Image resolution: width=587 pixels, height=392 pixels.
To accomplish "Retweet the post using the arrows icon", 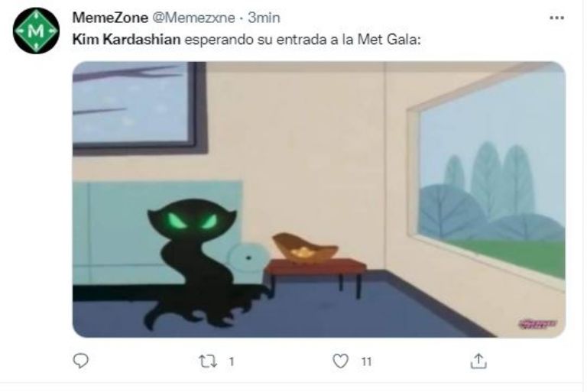I will (x=208, y=361).
